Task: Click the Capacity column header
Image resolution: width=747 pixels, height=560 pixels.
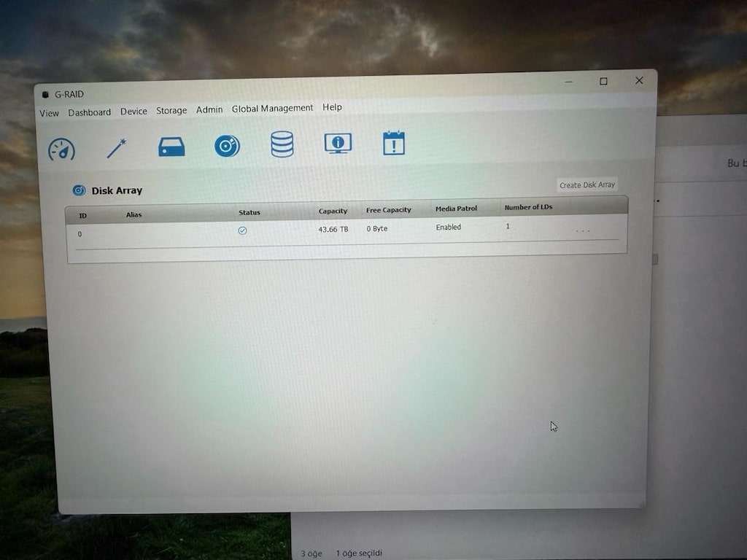Action: (333, 211)
